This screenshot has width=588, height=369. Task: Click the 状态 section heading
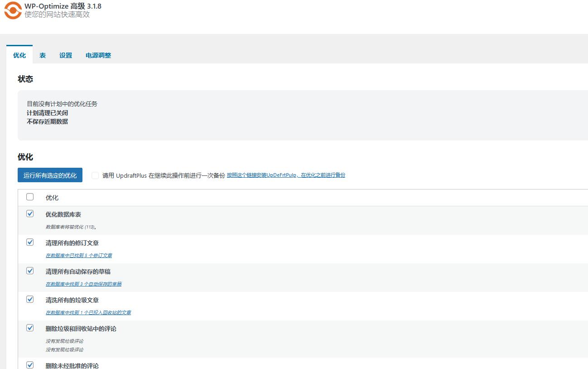click(x=25, y=79)
